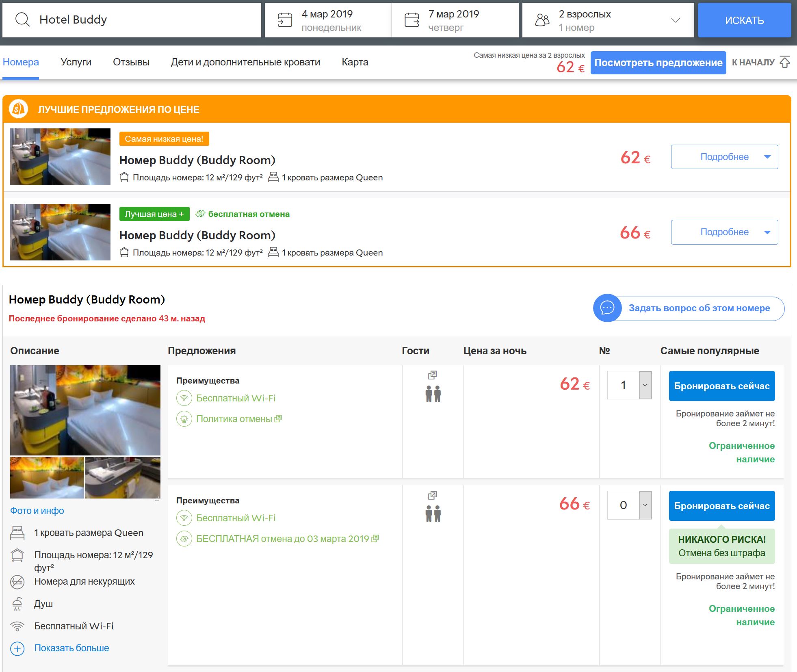Click the guests people icon
The width and height of the screenshot is (797, 672).
pyautogui.click(x=542, y=20)
